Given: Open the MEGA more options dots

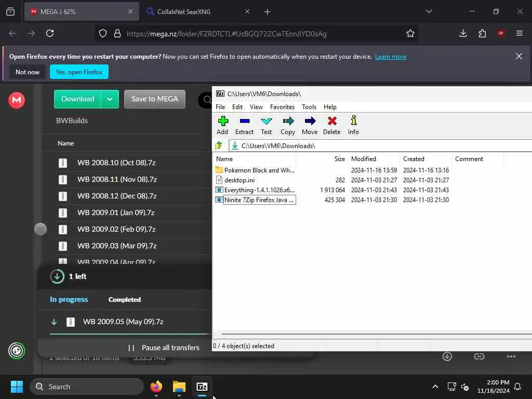Looking at the screenshot, I should [511, 356].
